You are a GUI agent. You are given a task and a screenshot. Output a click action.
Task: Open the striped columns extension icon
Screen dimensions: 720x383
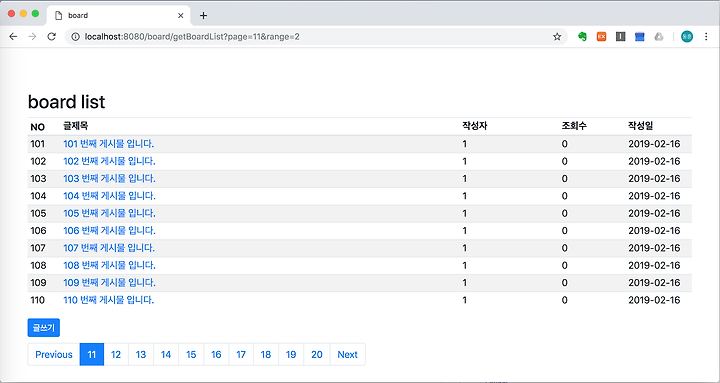(621, 37)
